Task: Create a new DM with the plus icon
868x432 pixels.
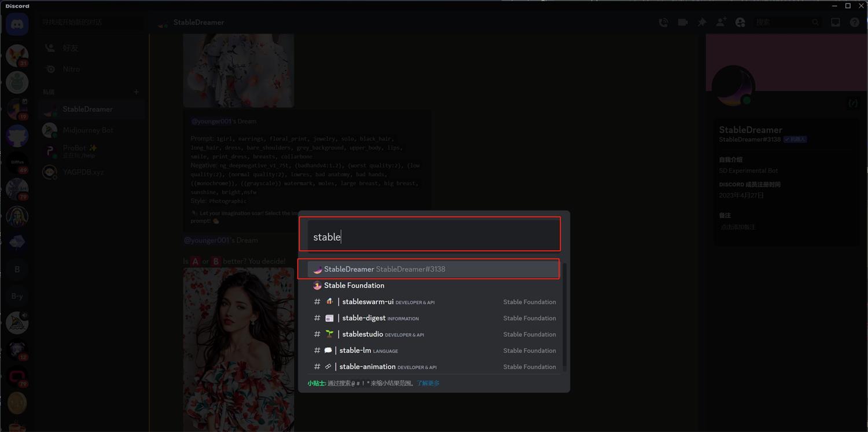Action: tap(137, 91)
